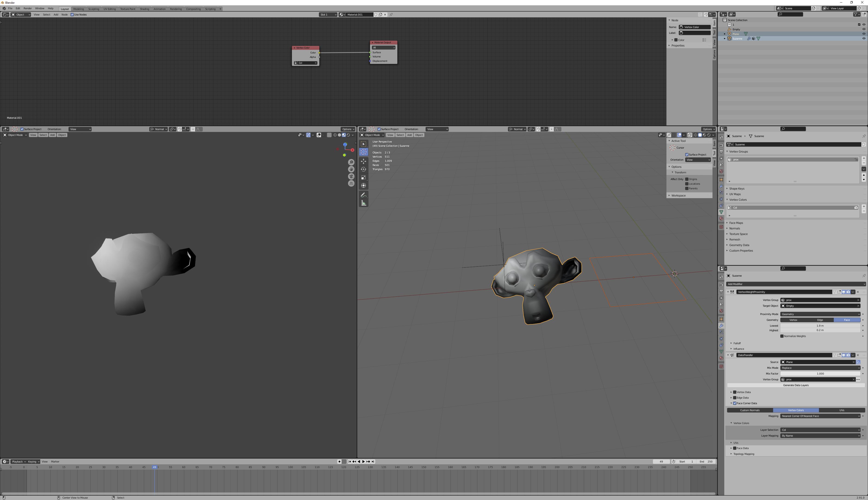
Task: Hide Suzanne in outliner with eye icon
Action: pos(864,38)
